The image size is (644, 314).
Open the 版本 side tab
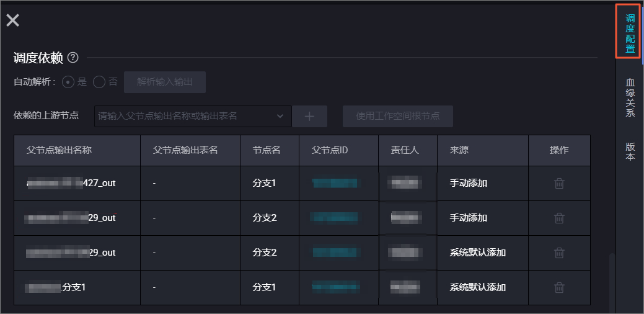tap(630, 151)
